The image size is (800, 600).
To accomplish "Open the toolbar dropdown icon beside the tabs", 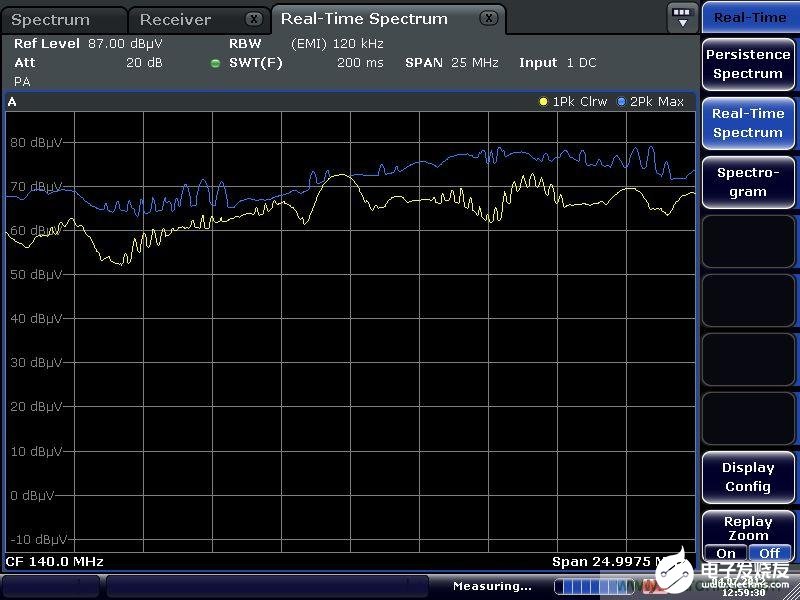I will pyautogui.click(x=682, y=17).
